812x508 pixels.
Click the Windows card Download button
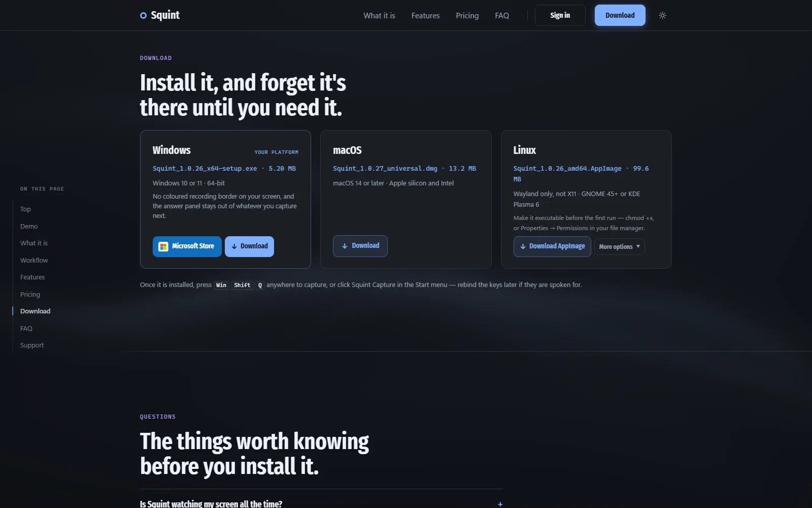(x=249, y=246)
